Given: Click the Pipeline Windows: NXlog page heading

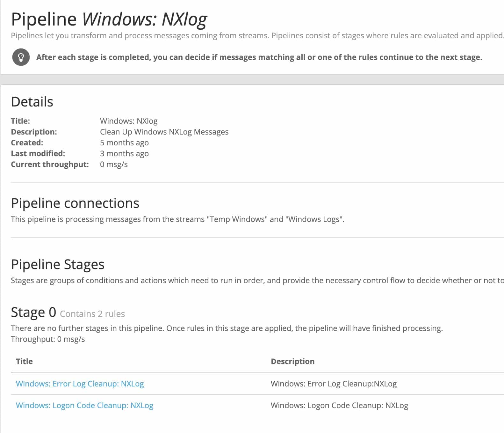Looking at the screenshot, I should click(x=109, y=19).
